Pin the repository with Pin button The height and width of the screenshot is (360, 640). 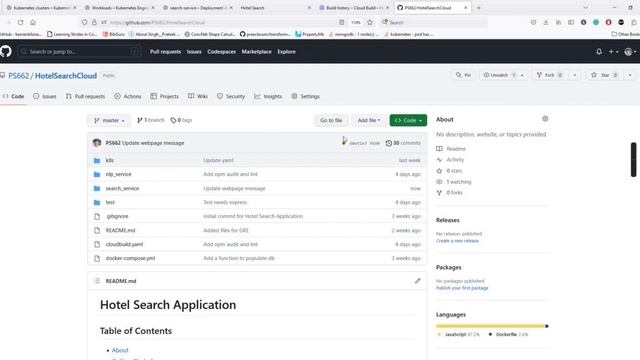463,75
